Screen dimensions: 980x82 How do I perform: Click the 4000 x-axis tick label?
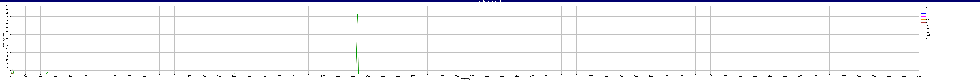point(606,76)
